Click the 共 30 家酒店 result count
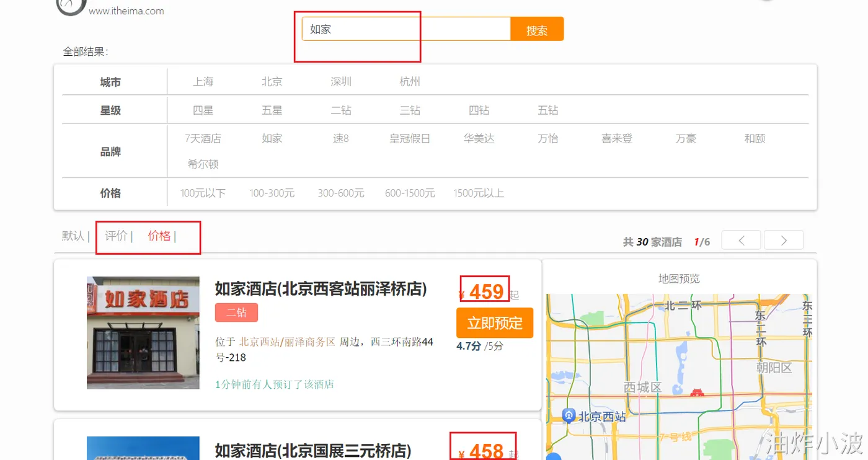 tap(652, 242)
